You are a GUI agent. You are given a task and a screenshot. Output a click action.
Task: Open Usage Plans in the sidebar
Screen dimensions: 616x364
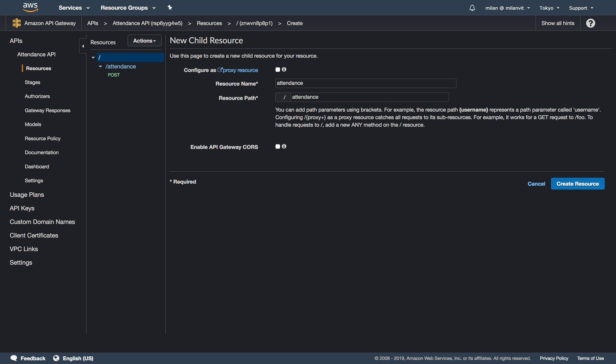27,195
